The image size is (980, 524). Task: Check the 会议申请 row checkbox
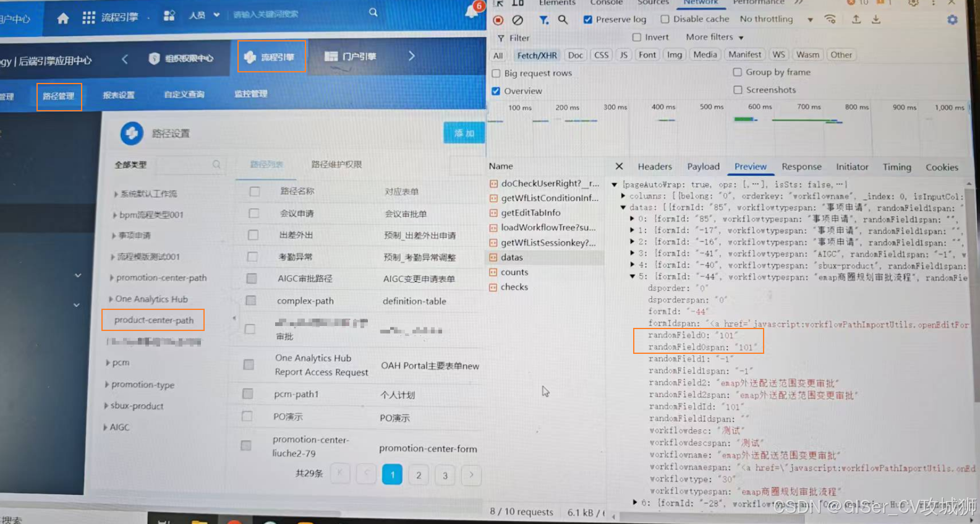[x=254, y=213]
